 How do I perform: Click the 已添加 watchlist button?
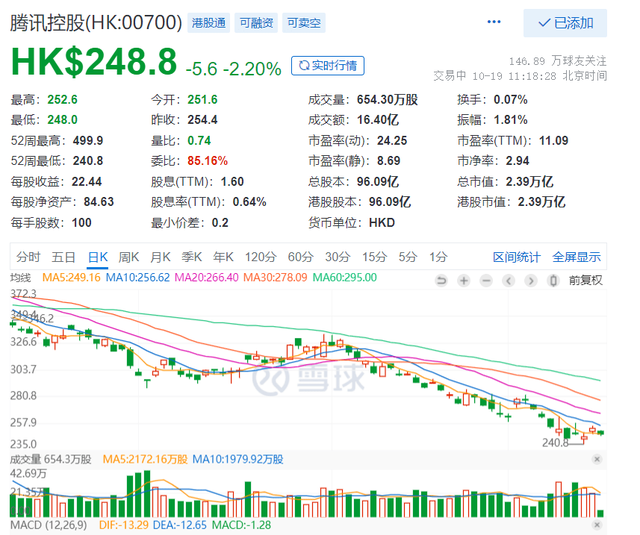click(x=565, y=23)
